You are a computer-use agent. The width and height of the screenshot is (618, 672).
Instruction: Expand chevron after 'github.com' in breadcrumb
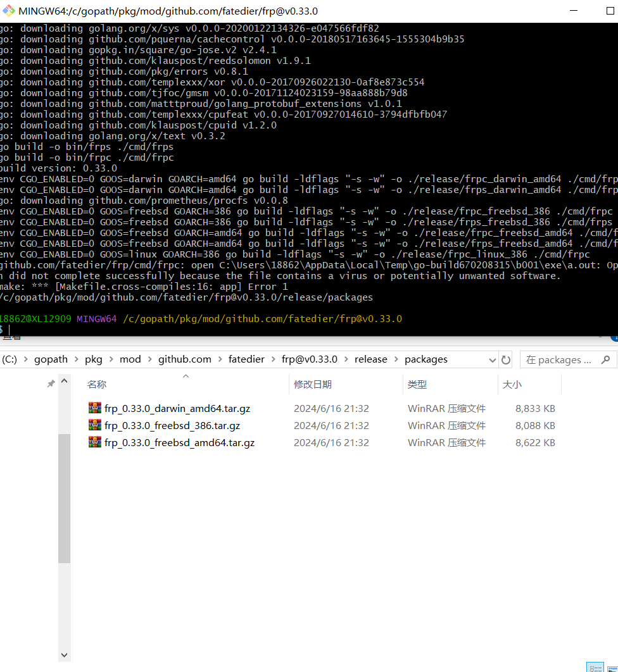click(x=220, y=359)
